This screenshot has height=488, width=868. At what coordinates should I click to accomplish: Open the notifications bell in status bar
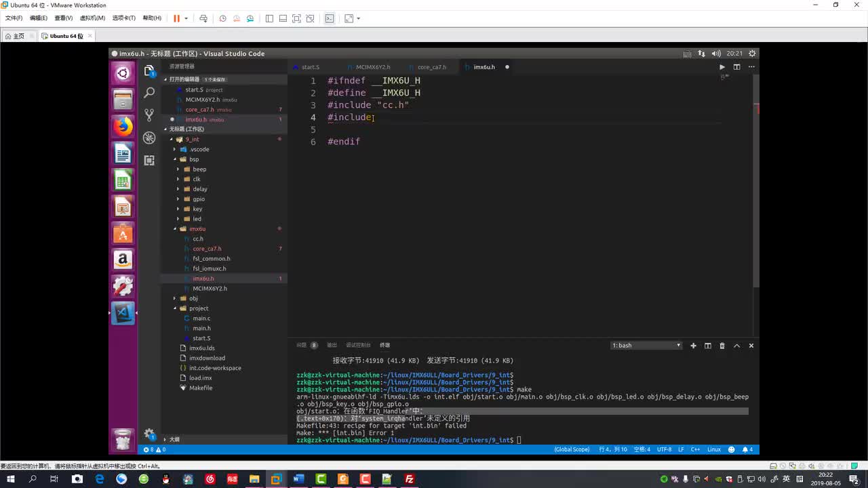(747, 449)
